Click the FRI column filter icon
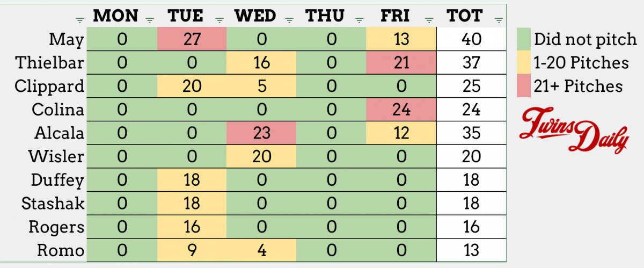644x268 pixels. [x=429, y=21]
